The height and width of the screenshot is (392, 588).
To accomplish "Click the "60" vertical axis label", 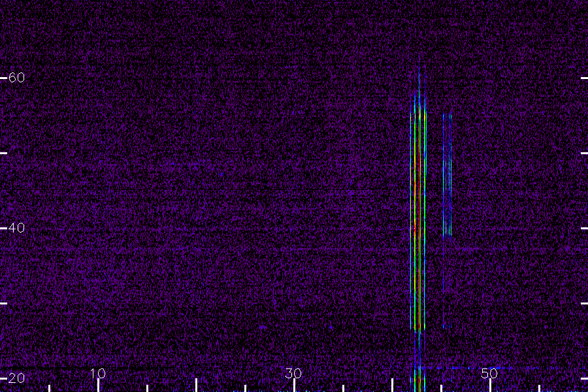I will [16, 78].
